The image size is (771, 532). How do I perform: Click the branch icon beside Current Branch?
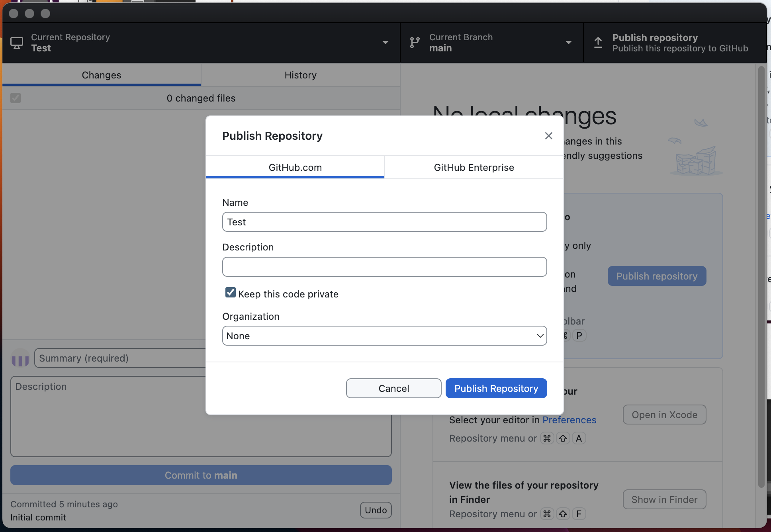pos(415,43)
